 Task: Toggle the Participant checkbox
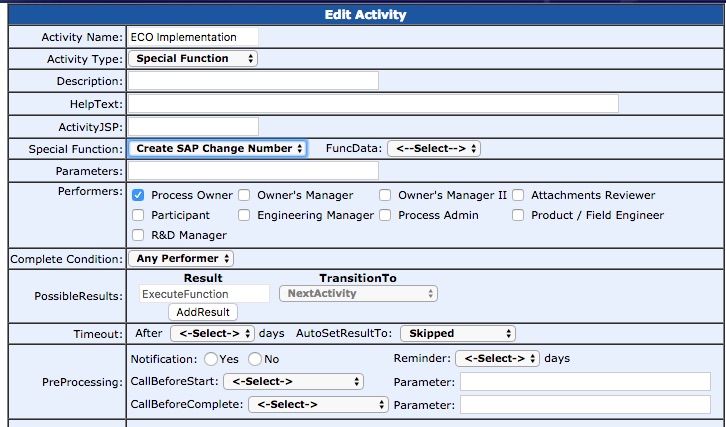pyautogui.click(x=138, y=215)
